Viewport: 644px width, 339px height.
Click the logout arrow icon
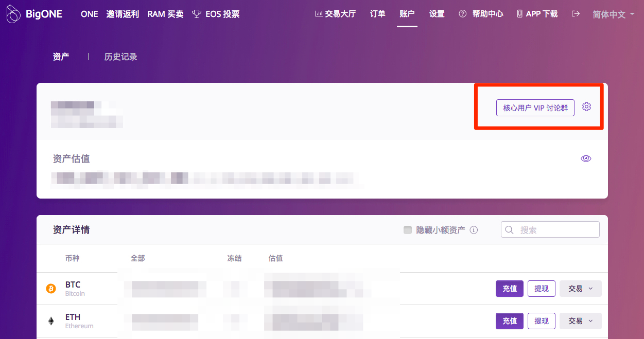click(x=576, y=14)
